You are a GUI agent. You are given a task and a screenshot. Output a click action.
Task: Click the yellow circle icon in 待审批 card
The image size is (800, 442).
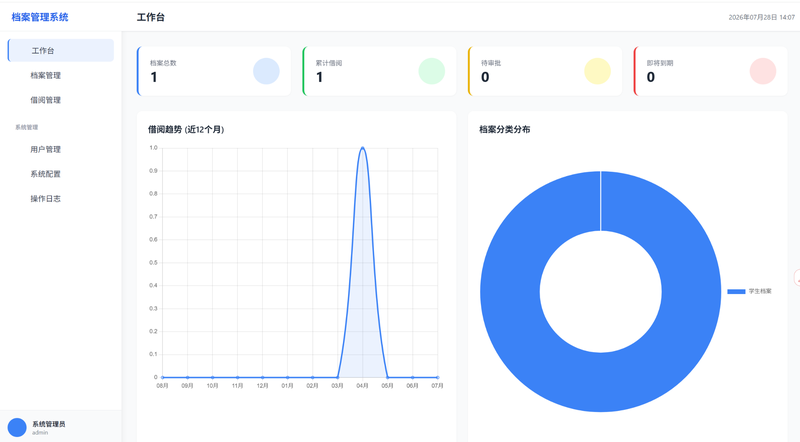pyautogui.click(x=597, y=71)
